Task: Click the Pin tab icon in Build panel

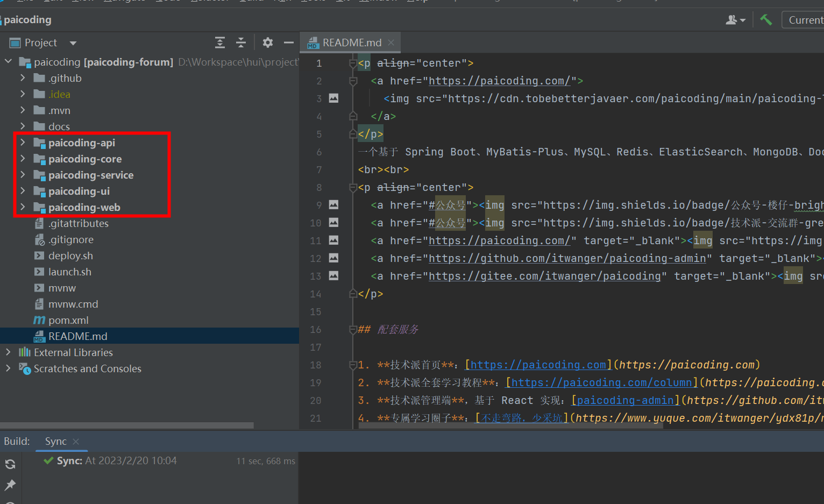Action: pyautogui.click(x=10, y=485)
